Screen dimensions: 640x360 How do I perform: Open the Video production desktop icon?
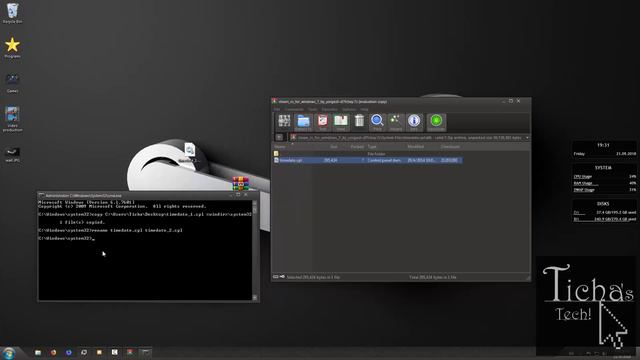(13, 118)
